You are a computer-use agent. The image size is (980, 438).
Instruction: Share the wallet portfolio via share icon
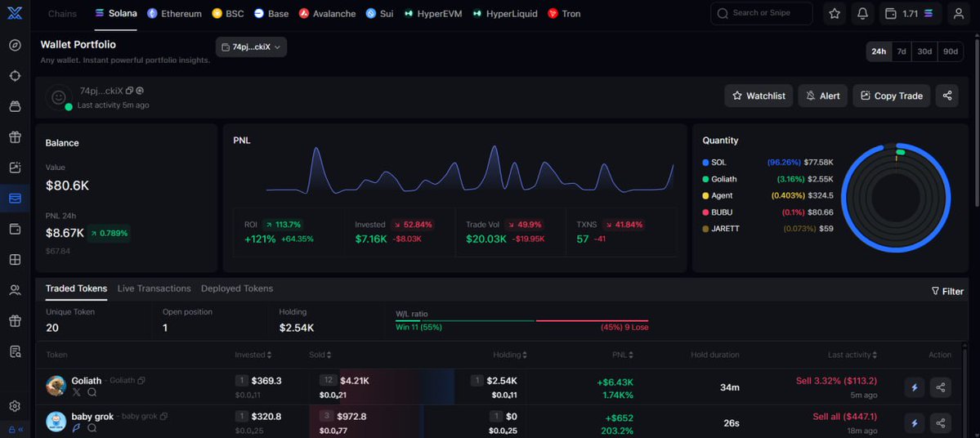946,96
